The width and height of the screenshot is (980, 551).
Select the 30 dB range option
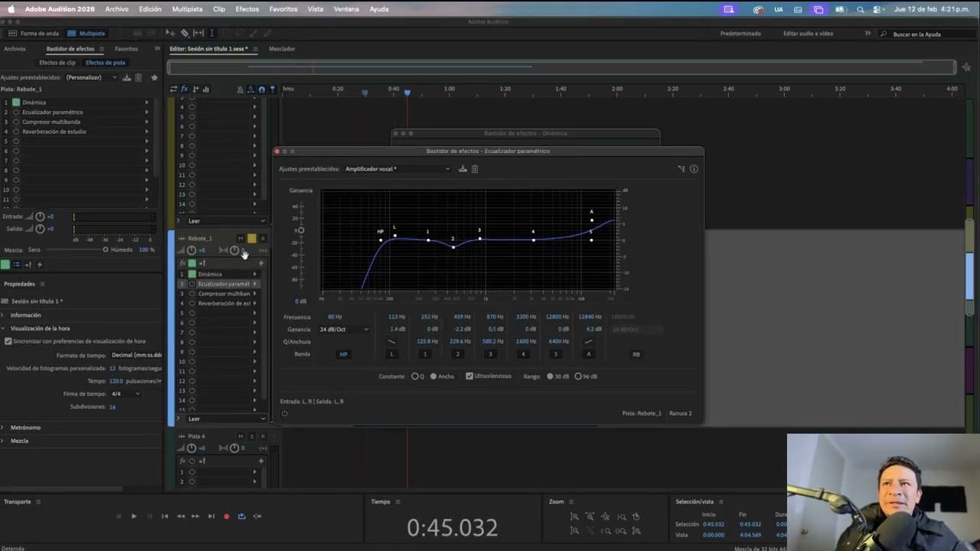click(x=550, y=377)
